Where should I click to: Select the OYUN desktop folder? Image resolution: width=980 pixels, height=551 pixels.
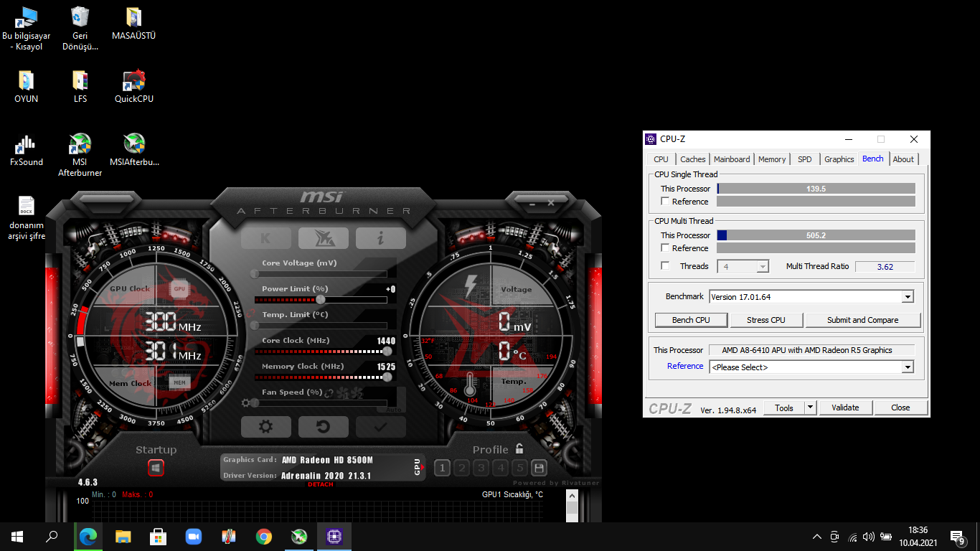[x=27, y=86]
